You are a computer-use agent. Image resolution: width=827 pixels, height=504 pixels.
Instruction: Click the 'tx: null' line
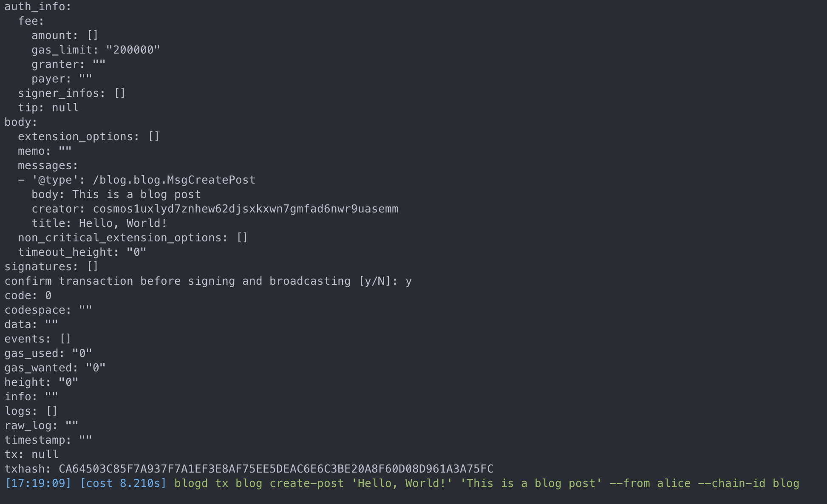[31, 454]
